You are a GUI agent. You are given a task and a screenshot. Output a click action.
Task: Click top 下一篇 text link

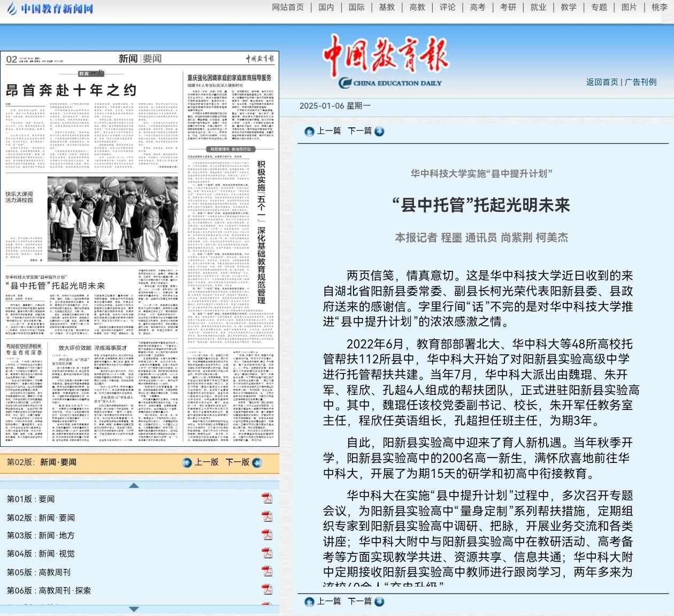tap(359, 131)
